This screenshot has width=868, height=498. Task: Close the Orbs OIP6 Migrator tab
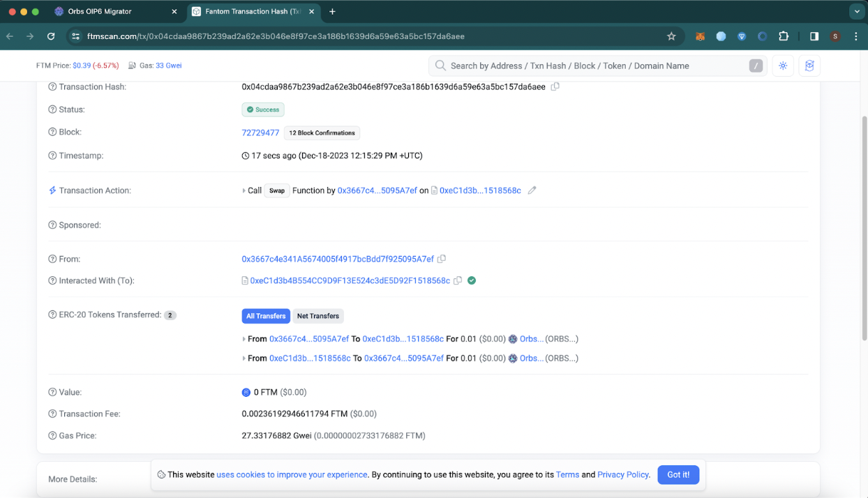click(174, 11)
